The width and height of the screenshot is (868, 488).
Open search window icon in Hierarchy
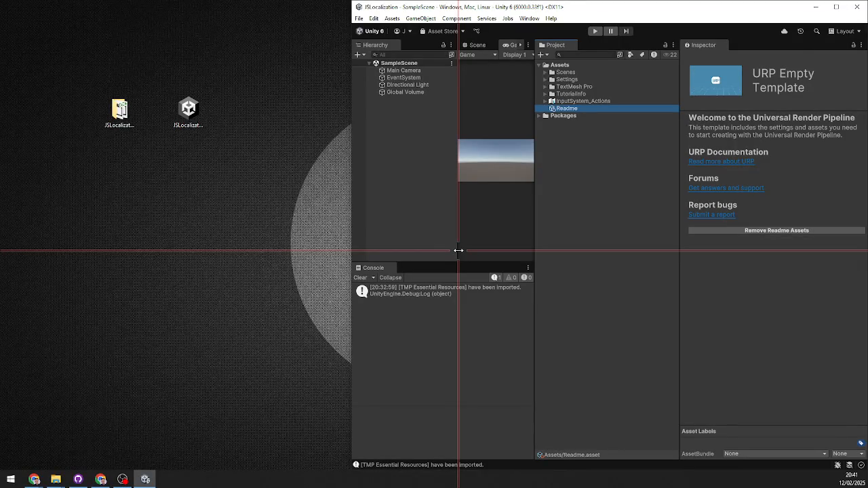(452, 55)
